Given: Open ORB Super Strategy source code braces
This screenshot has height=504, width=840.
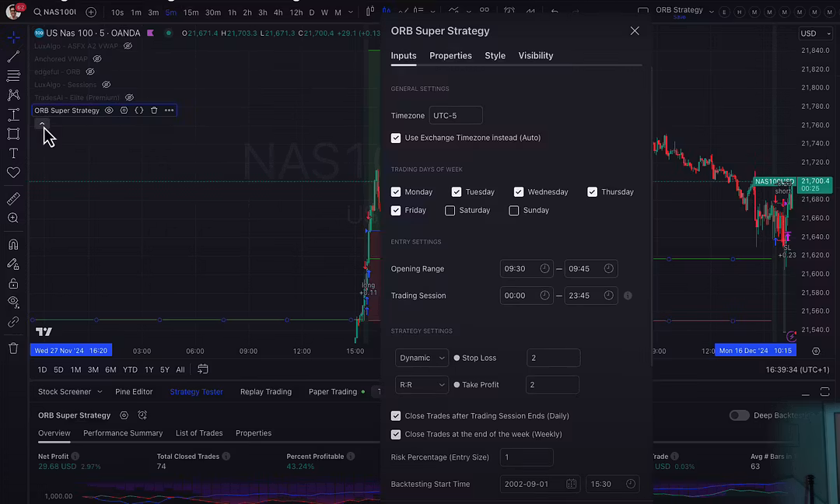Looking at the screenshot, I should 139,110.
